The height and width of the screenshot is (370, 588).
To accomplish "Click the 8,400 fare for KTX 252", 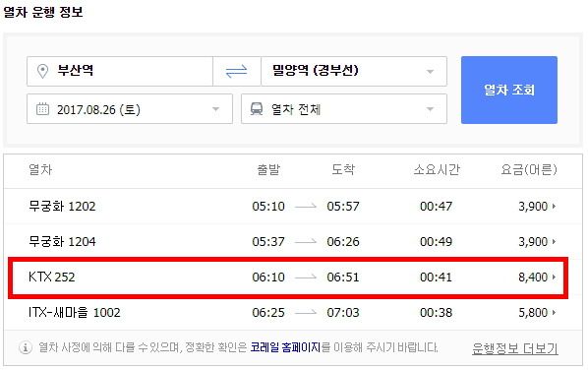I will 533,277.
